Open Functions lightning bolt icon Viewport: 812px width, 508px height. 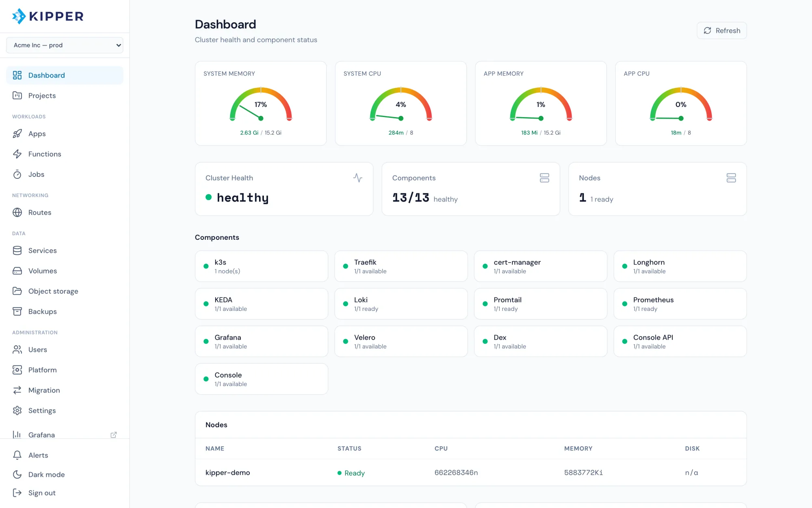(x=17, y=154)
